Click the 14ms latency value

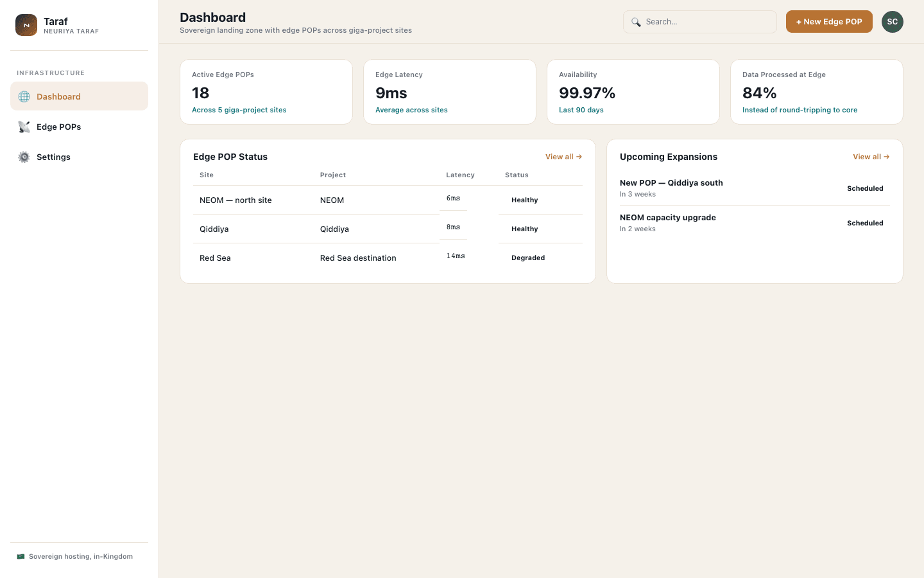(456, 256)
